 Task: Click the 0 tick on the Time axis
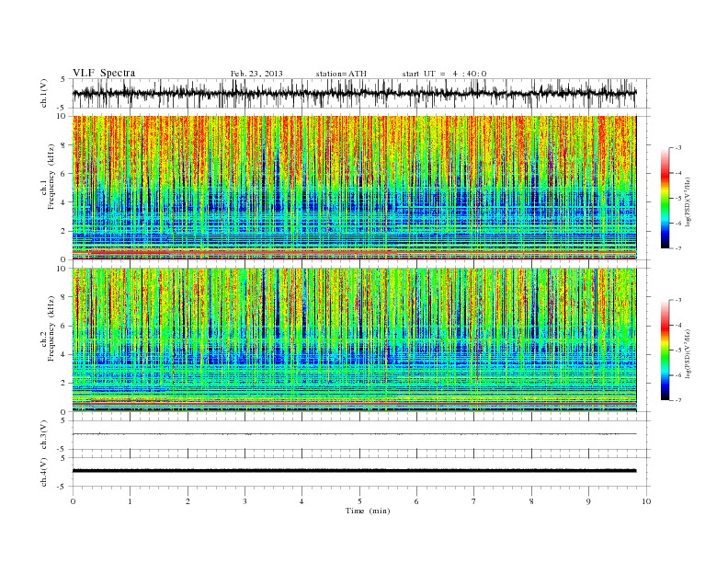73,501
